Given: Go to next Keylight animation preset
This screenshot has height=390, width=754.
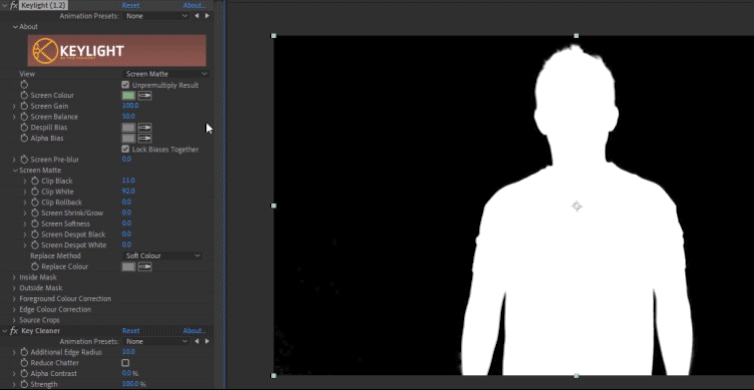Looking at the screenshot, I should pos(207,16).
